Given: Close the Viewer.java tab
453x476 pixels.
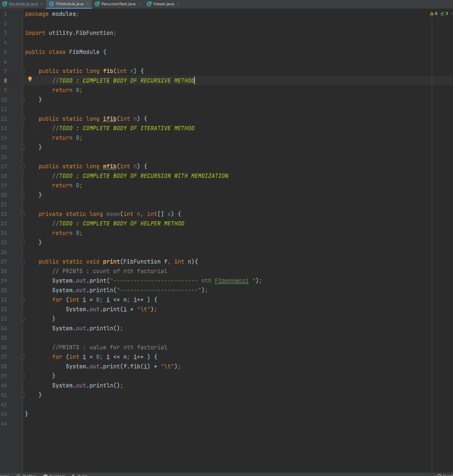Looking at the screenshot, I should [x=178, y=4].
